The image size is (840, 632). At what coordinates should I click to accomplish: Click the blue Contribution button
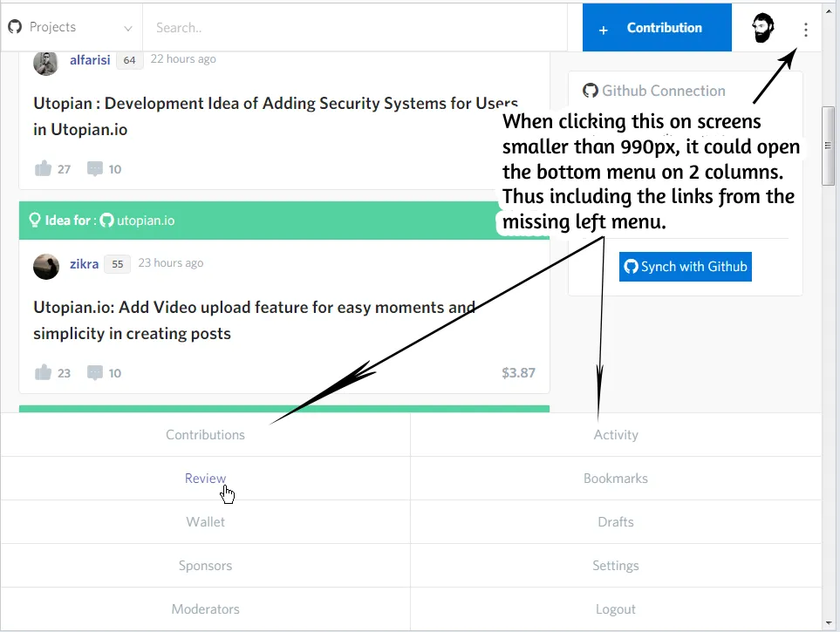tap(657, 28)
